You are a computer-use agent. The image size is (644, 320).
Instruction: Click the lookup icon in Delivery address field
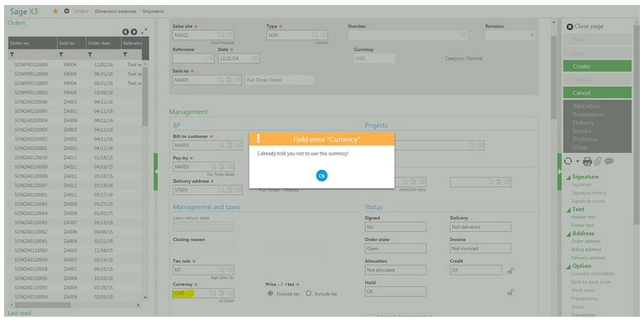click(x=221, y=190)
